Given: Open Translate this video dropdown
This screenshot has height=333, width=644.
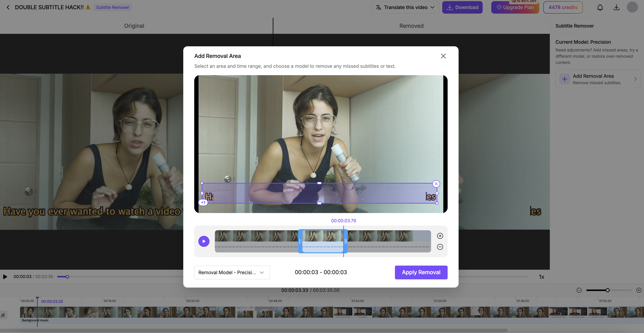Looking at the screenshot, I should point(405,7).
